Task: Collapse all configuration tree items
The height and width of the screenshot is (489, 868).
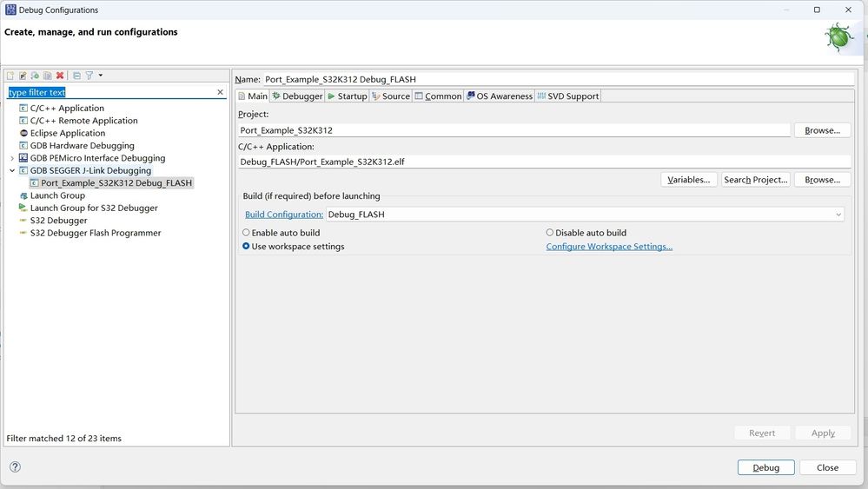Action: (76, 76)
